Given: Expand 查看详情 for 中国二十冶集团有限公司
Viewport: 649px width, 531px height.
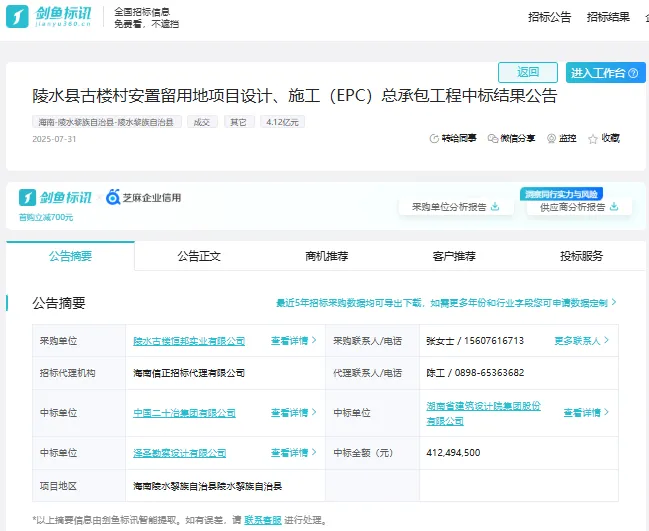Looking at the screenshot, I should [x=313, y=412].
